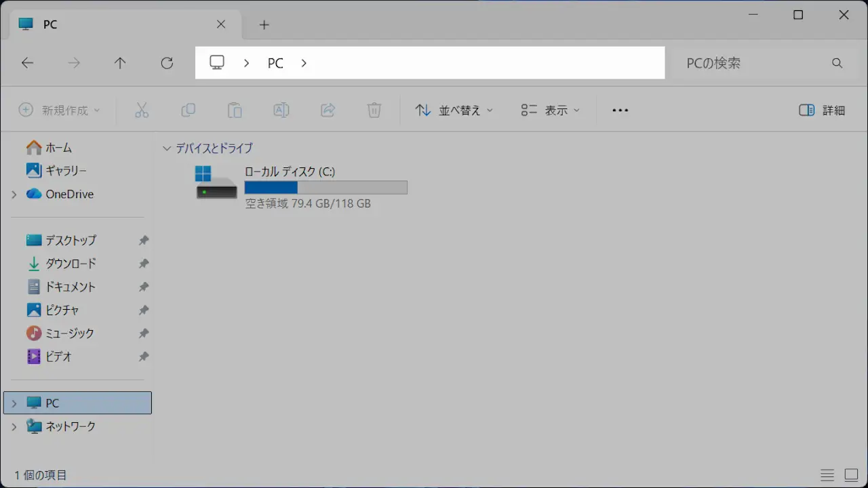Refresh the current folder view
Image resolution: width=868 pixels, height=488 pixels.
tap(167, 63)
